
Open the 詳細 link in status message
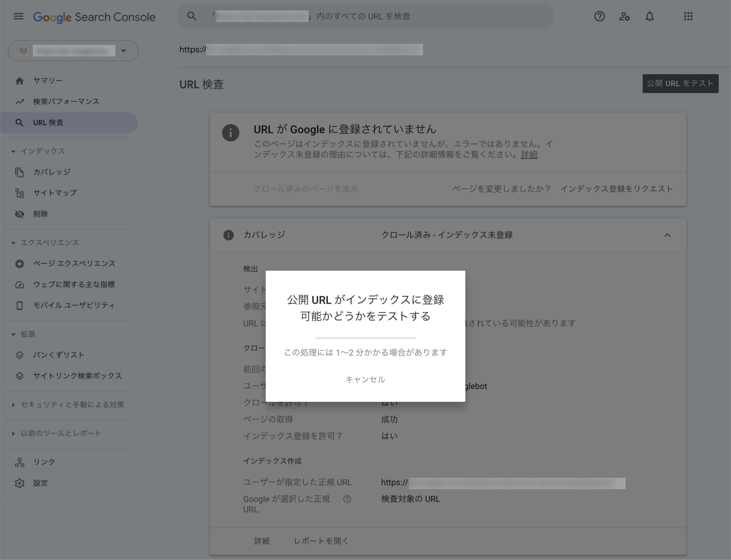tap(529, 155)
